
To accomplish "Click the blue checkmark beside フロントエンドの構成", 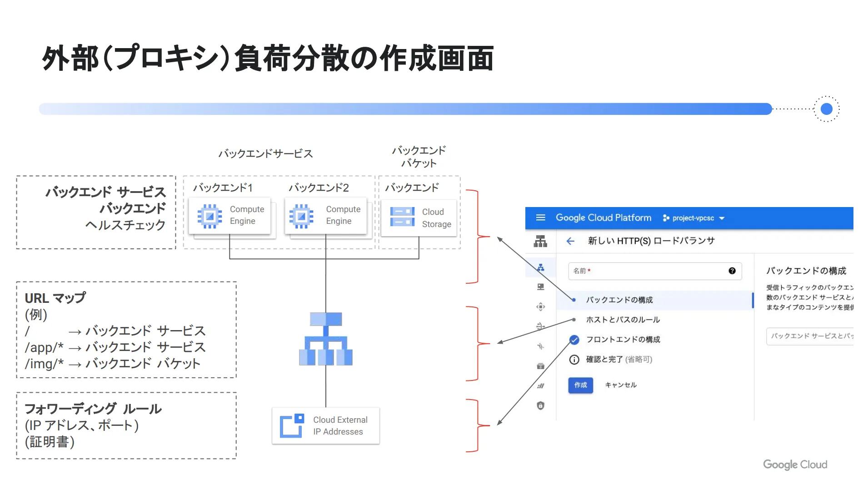I will [x=574, y=340].
